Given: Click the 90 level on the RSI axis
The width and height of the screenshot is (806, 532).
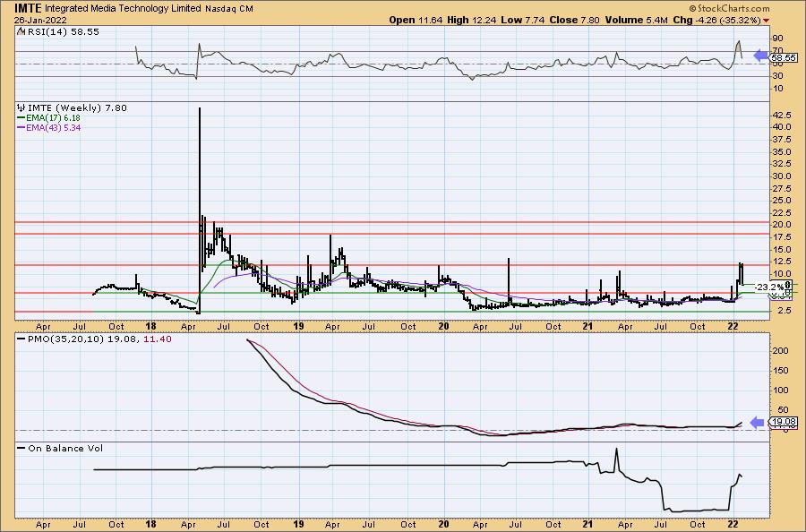Looking at the screenshot, I should pos(777,39).
